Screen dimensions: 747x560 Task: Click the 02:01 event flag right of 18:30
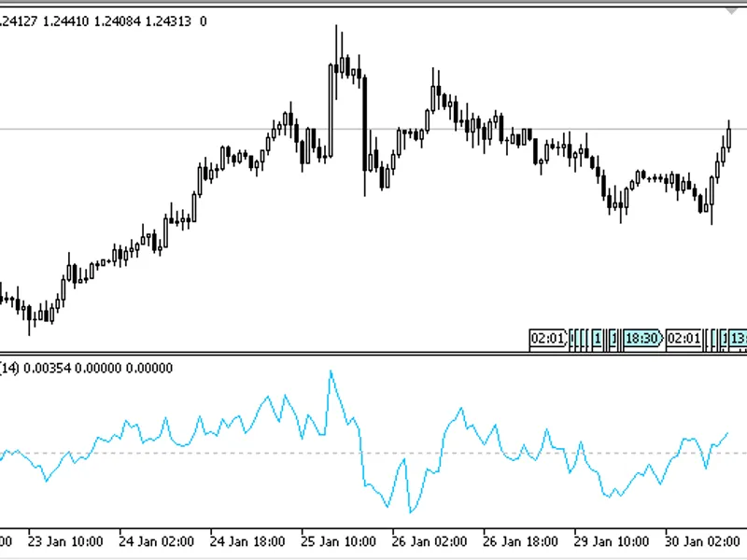coord(684,339)
